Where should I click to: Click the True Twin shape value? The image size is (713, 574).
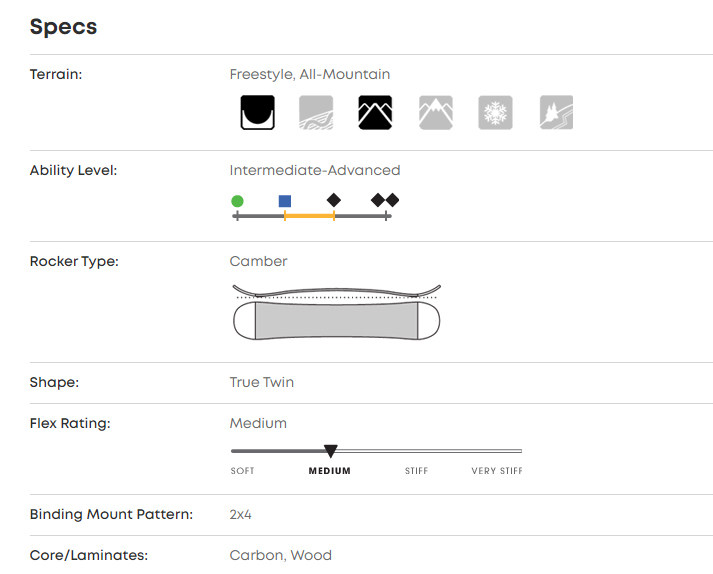click(x=262, y=382)
